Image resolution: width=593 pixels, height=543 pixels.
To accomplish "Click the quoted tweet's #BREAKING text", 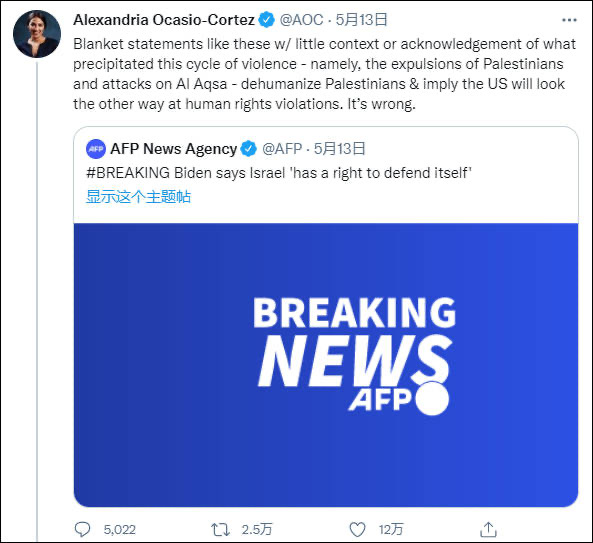I will click(x=128, y=173).
